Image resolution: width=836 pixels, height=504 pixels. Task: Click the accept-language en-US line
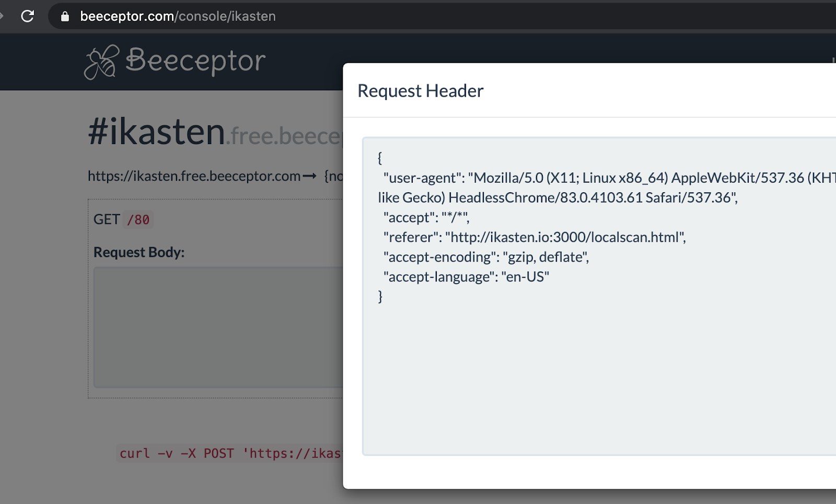[x=466, y=277]
